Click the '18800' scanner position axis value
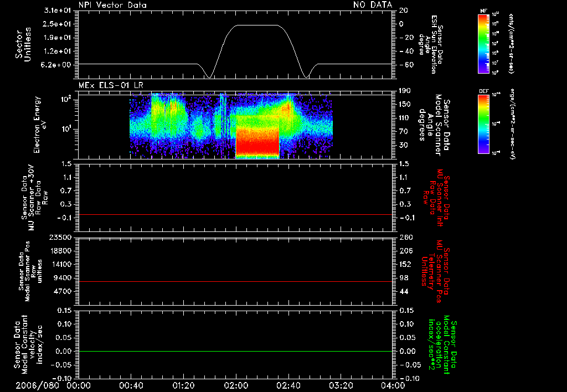Screen dimensions: 567x392 (x=60, y=251)
